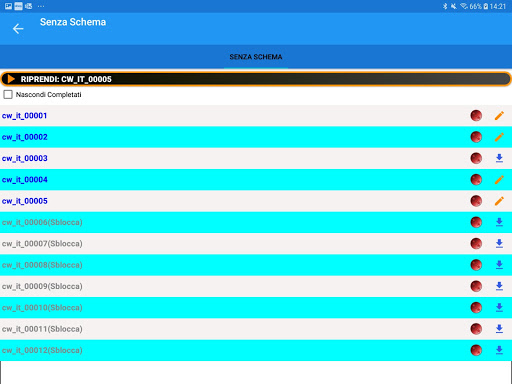Open puzzle cw_it_00001
Image resolution: width=512 pixels, height=384 pixels.
24,116
